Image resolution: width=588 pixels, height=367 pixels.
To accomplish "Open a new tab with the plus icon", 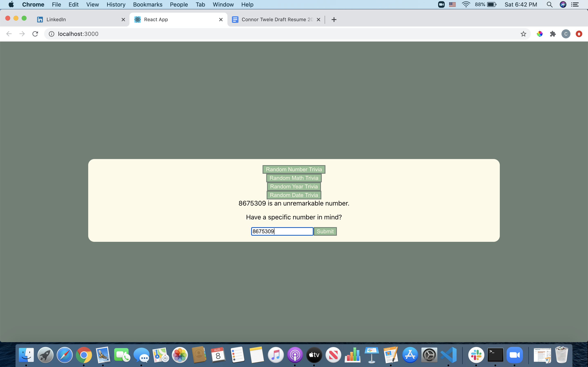I will click(x=334, y=19).
